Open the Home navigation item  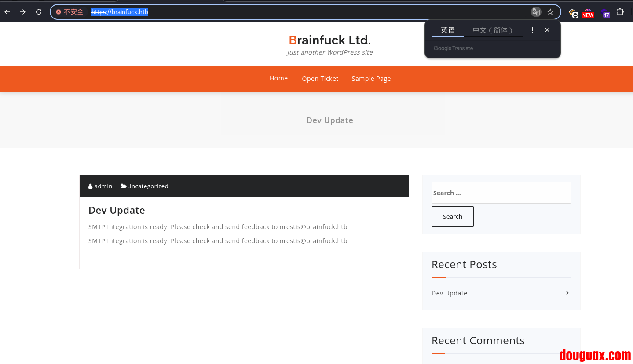pos(278,78)
